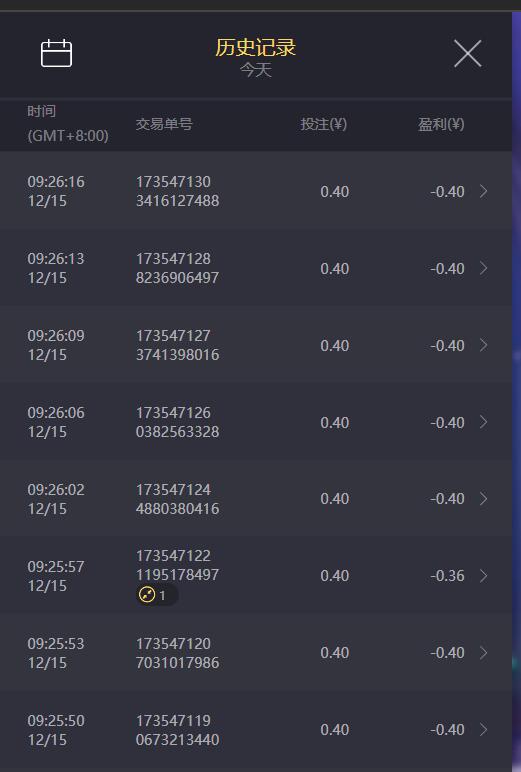The image size is (521, 772).
Task: Click the 投注(¥) column header
Action: tap(324, 124)
